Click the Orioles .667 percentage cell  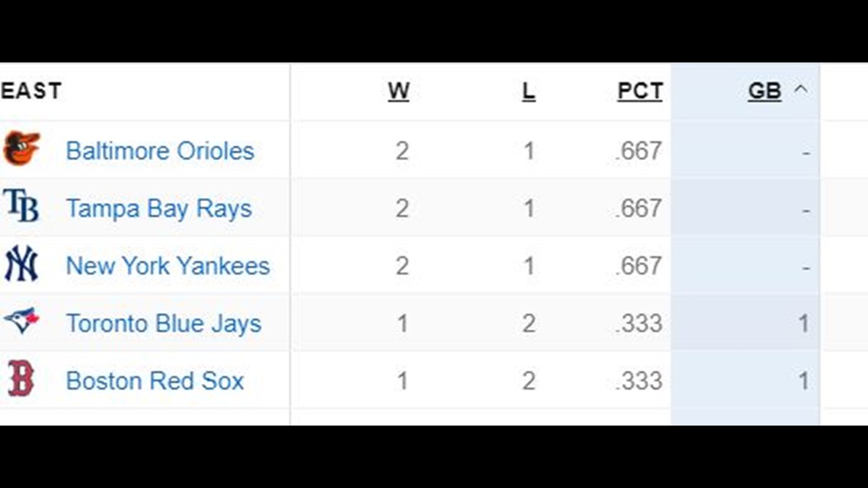pyautogui.click(x=638, y=151)
